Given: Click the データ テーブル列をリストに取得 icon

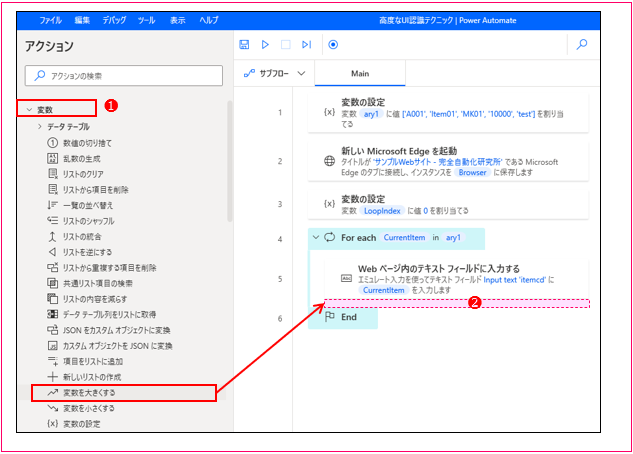Looking at the screenshot, I should tap(52, 314).
